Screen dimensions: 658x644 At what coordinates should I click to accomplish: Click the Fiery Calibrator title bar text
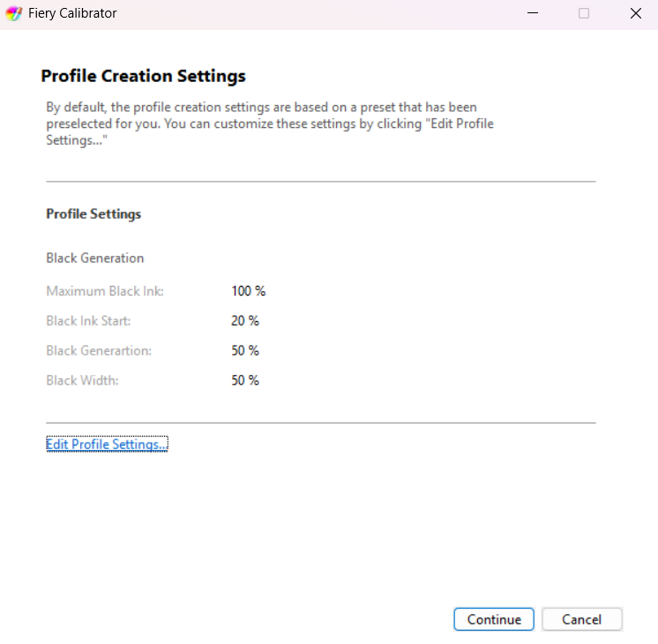pyautogui.click(x=72, y=13)
